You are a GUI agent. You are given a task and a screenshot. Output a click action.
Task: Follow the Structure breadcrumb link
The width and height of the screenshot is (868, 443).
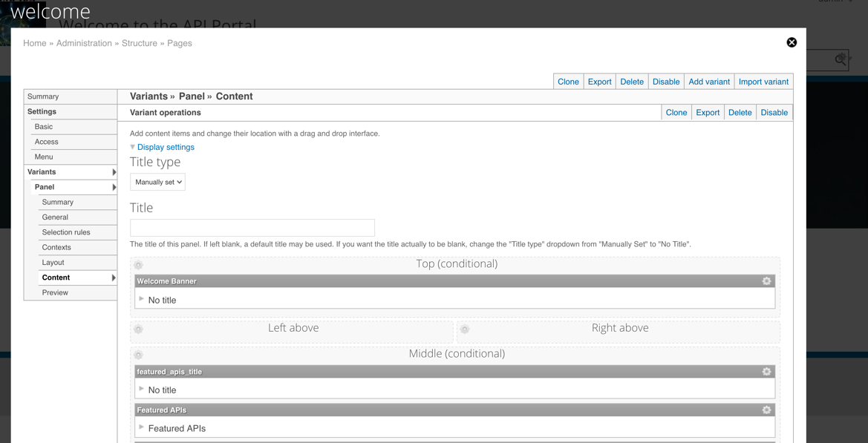[140, 43]
